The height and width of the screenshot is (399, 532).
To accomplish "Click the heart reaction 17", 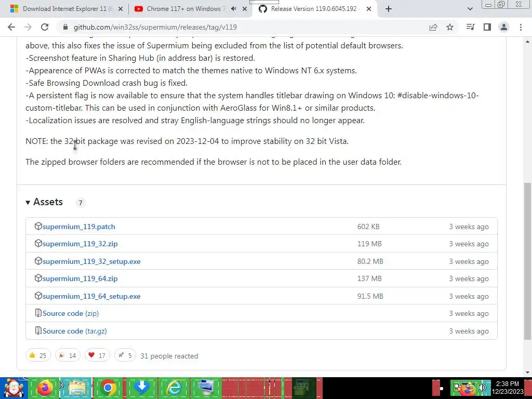I will pos(97,355).
